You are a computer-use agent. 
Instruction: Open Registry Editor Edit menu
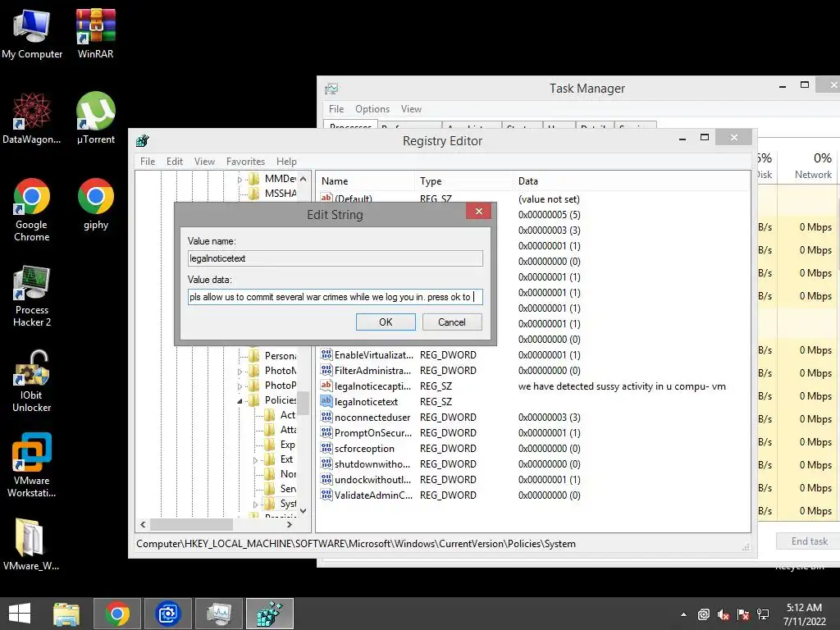click(174, 162)
